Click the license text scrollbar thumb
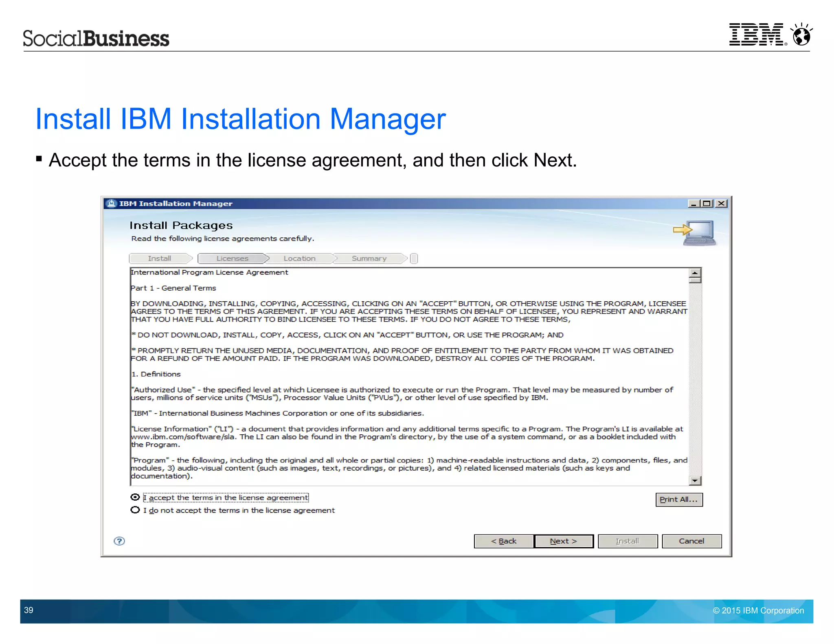Image resolution: width=834 pixels, height=644 pixels. coord(695,280)
